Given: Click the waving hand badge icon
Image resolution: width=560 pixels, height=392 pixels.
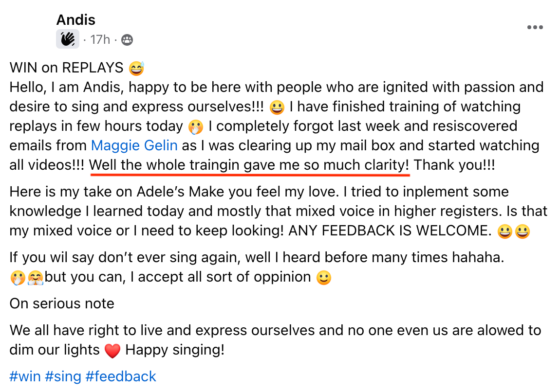Looking at the screenshot, I should point(68,39).
